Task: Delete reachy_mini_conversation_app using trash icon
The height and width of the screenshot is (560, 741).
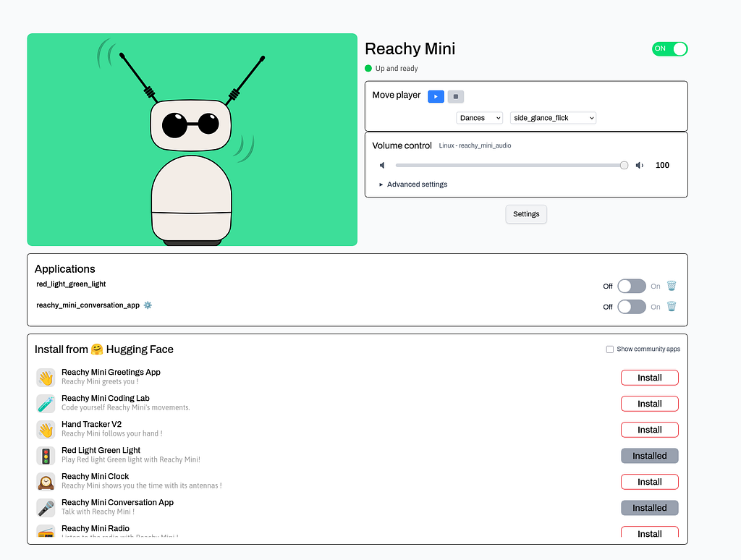Action: [672, 306]
